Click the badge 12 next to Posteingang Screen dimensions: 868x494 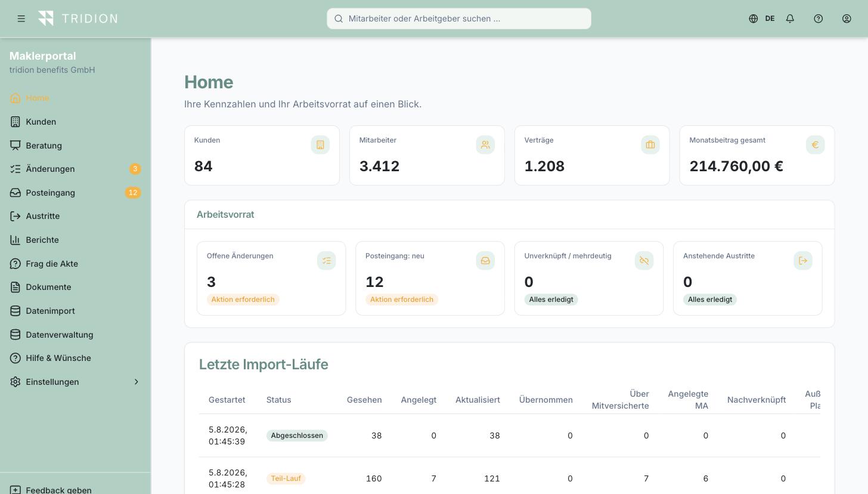point(133,193)
